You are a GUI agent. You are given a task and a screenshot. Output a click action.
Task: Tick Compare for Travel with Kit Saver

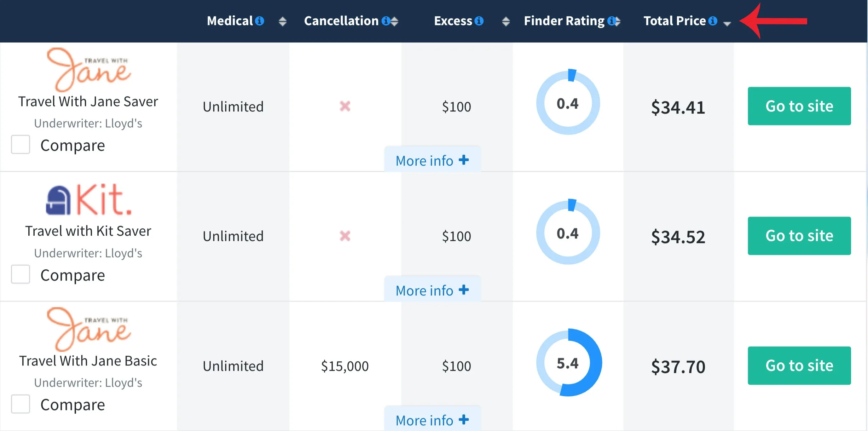[x=21, y=274]
